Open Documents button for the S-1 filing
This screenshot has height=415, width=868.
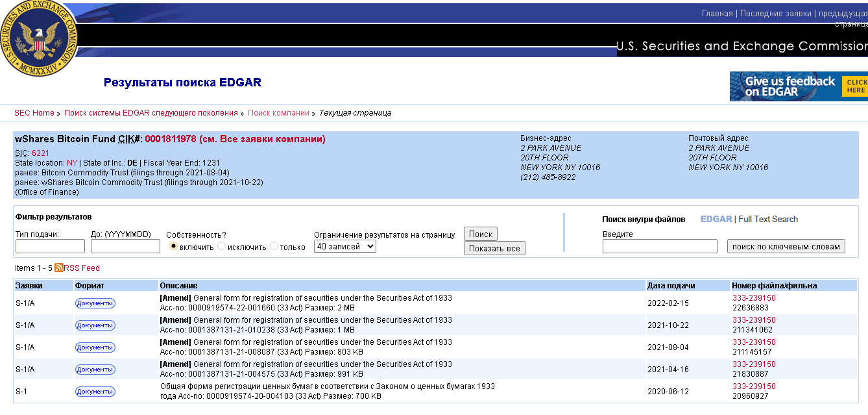95,392
